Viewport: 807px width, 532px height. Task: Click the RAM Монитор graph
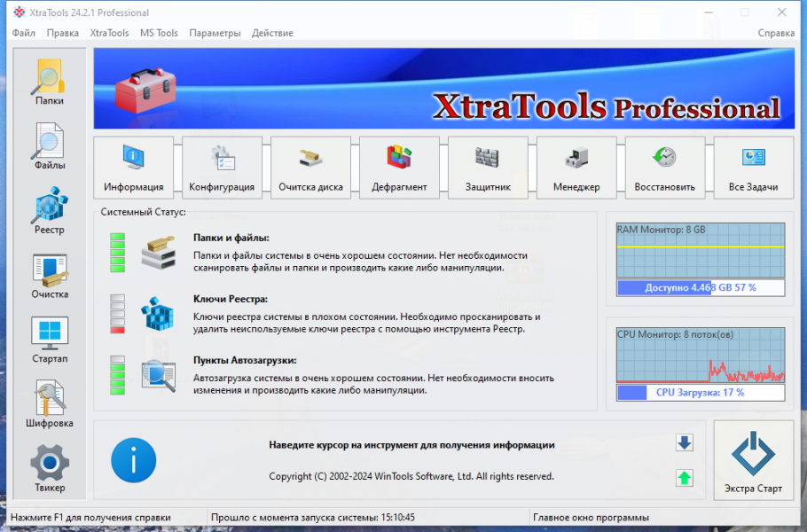coord(701,250)
